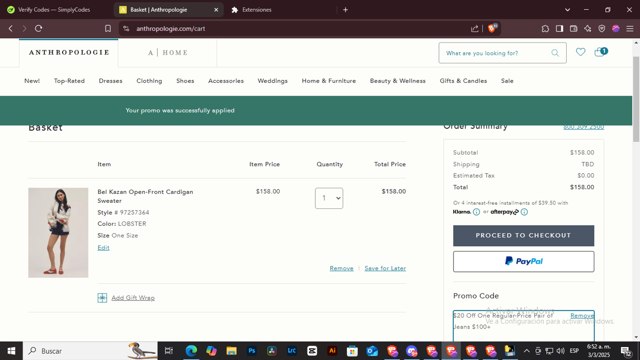Viewport: 640px width, 360px height.
Task: Open the Bel Kazan Open-Front Cardigan Sweater link
Action: 145,196
